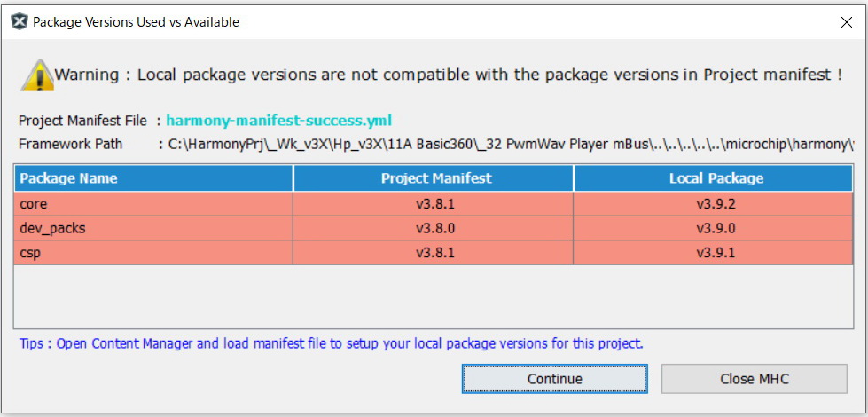Screen dimensions: 868x417
Task: Click the yellow warning triangle icon
Action: 37,75
